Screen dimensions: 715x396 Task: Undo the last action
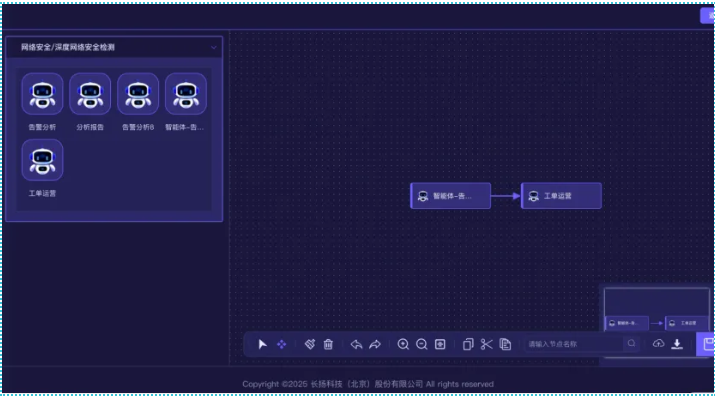click(356, 344)
